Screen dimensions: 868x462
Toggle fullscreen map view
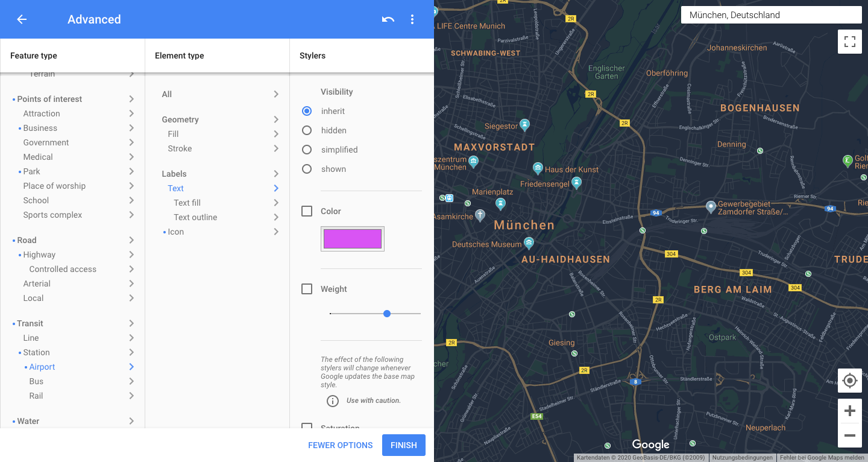pos(850,42)
